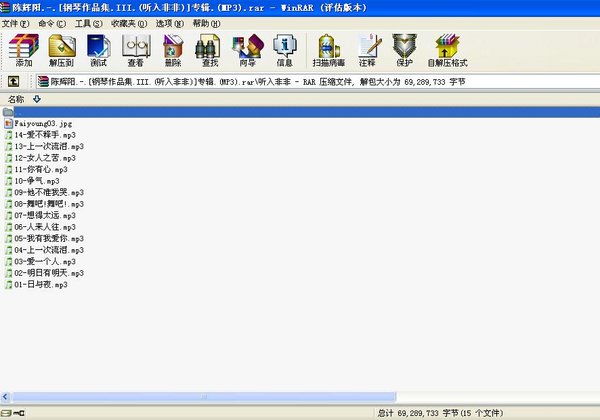Screen dimensions: 600x420
Task: Select file 09-他不准我哭.mp3
Action: 49,192
